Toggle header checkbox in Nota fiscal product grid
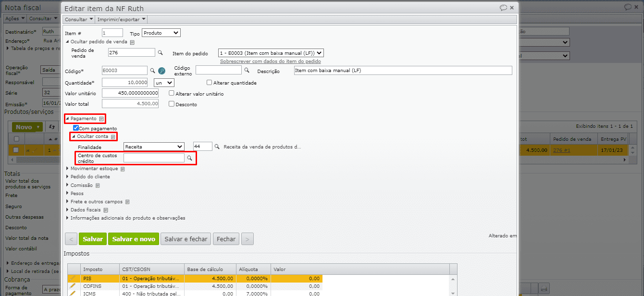 click(16, 139)
